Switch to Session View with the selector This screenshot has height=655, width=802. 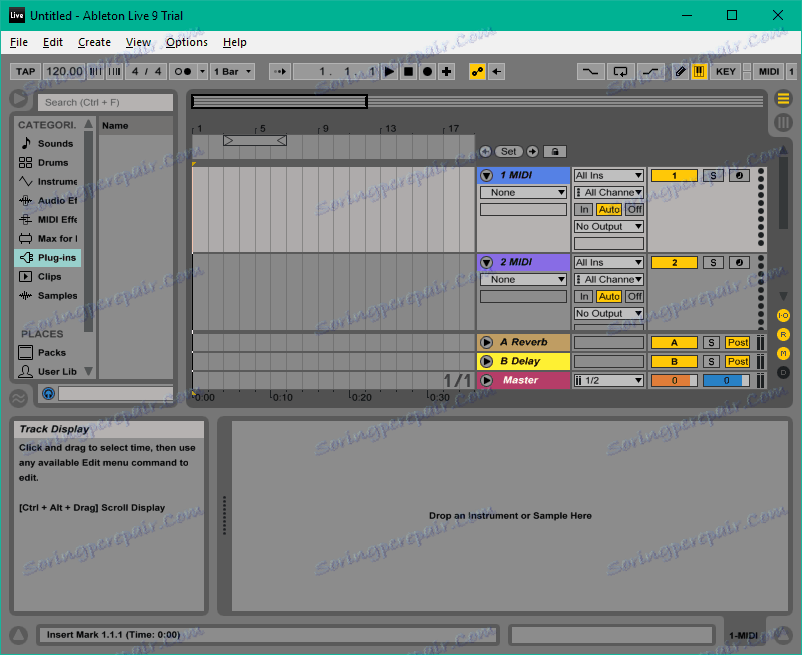783,123
